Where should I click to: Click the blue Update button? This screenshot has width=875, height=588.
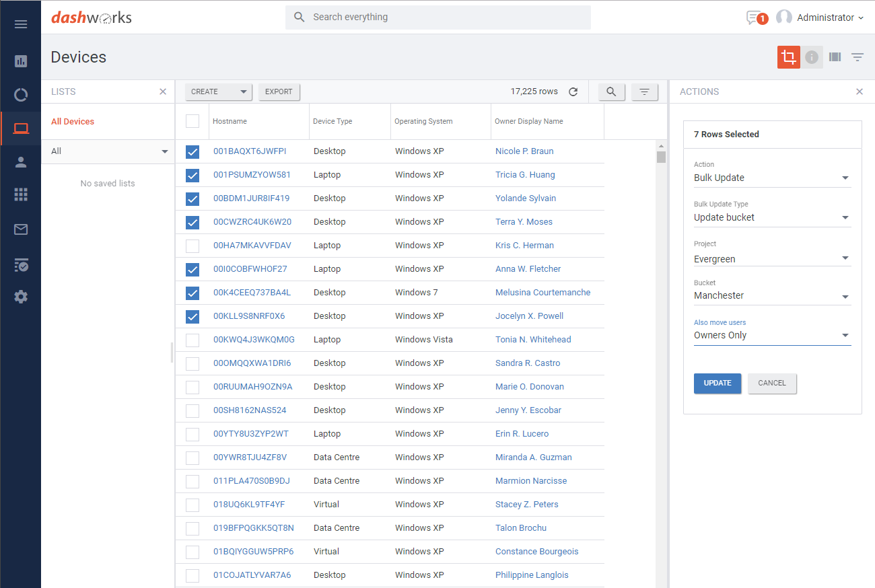(x=717, y=383)
